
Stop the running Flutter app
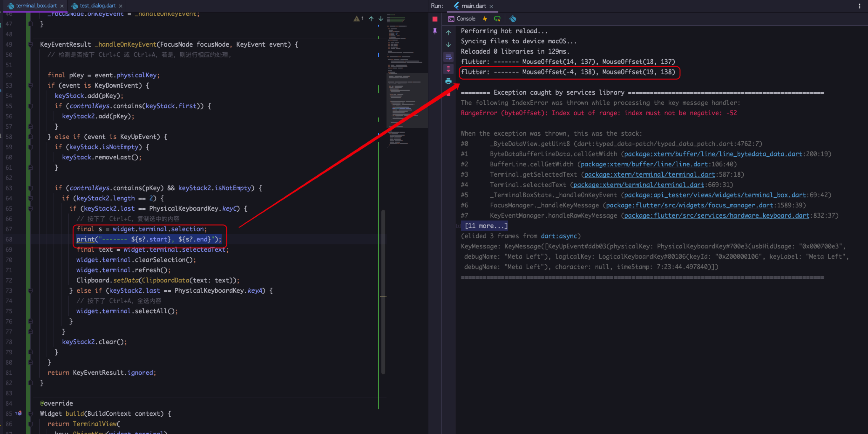tap(435, 19)
